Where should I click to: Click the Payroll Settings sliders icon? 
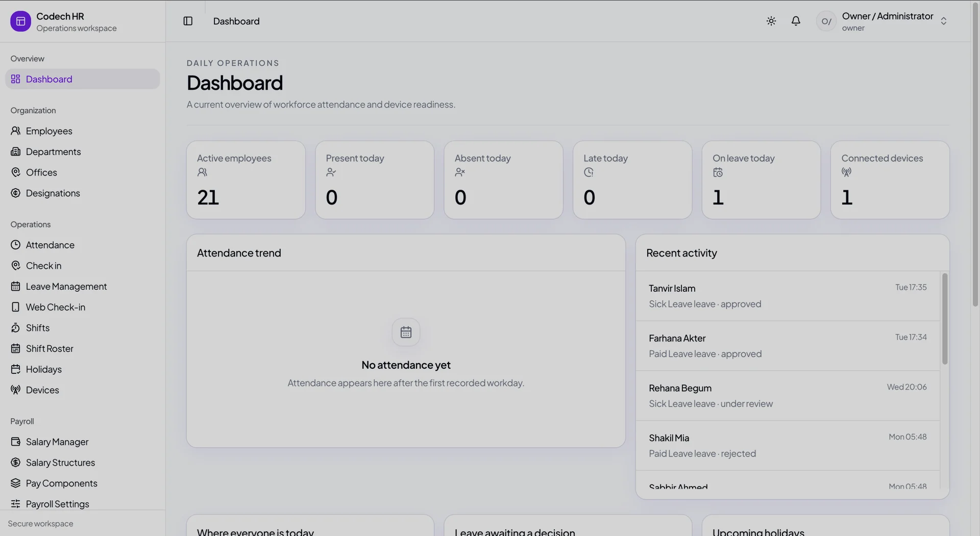16,504
